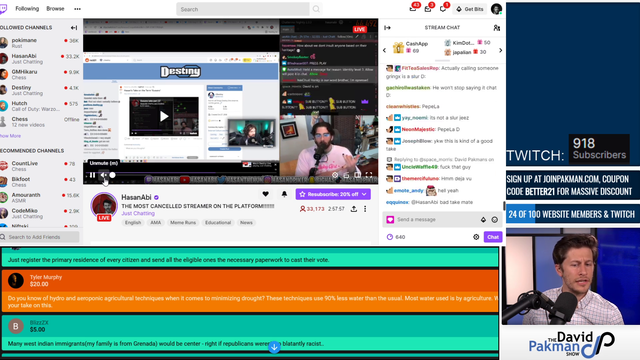This screenshot has width=640, height=360.
Task: Open the Browse tab
Action: coord(55,9)
